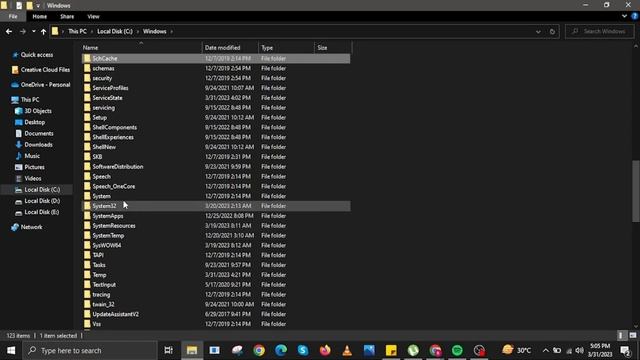The height and width of the screenshot is (360, 640).
Task: Click This PC in the address breadcrumb
Action: 77,31
